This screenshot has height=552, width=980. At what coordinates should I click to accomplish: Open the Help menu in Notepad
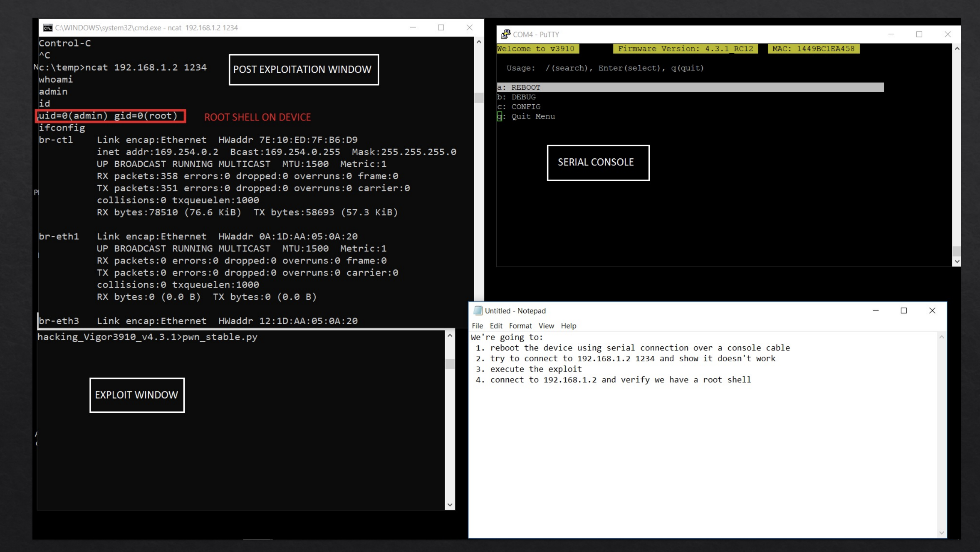pyautogui.click(x=568, y=326)
